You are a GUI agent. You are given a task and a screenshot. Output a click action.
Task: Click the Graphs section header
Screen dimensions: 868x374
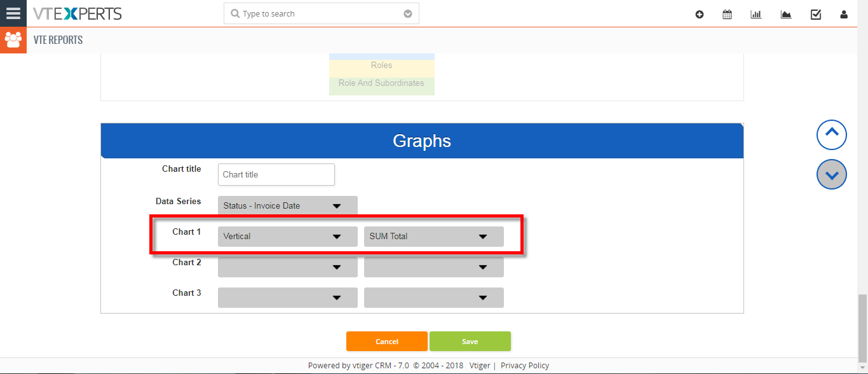[x=422, y=141]
